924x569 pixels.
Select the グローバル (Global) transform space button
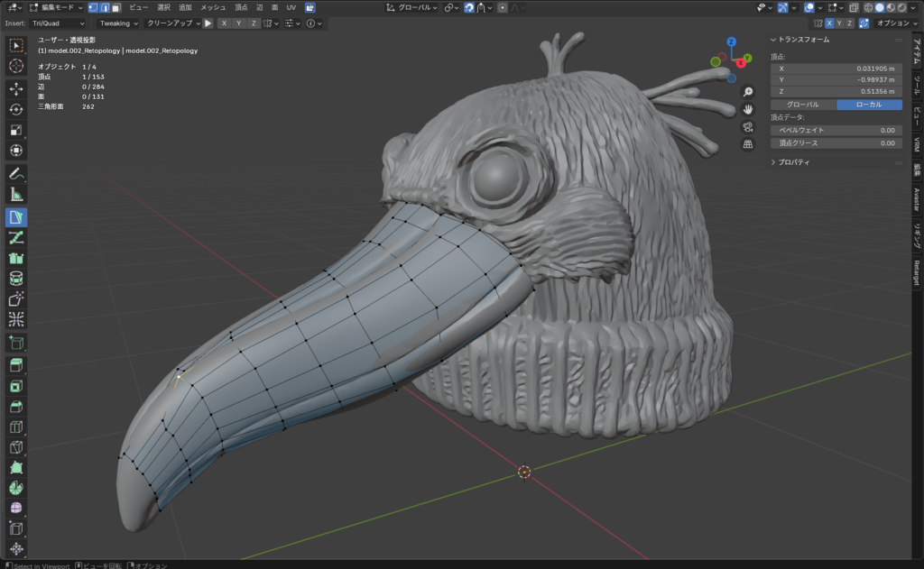(803, 105)
